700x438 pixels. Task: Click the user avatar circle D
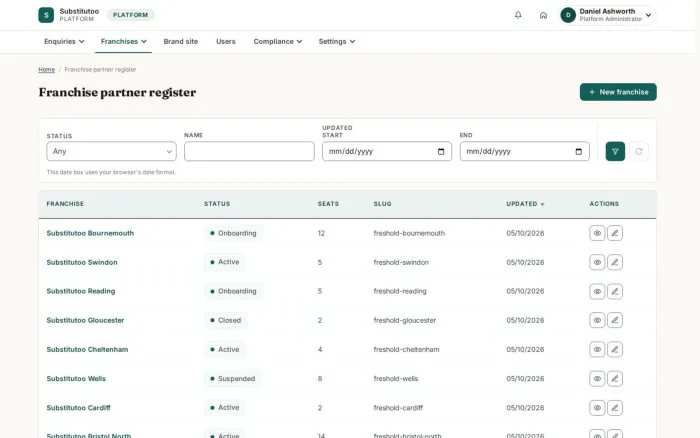pos(568,15)
